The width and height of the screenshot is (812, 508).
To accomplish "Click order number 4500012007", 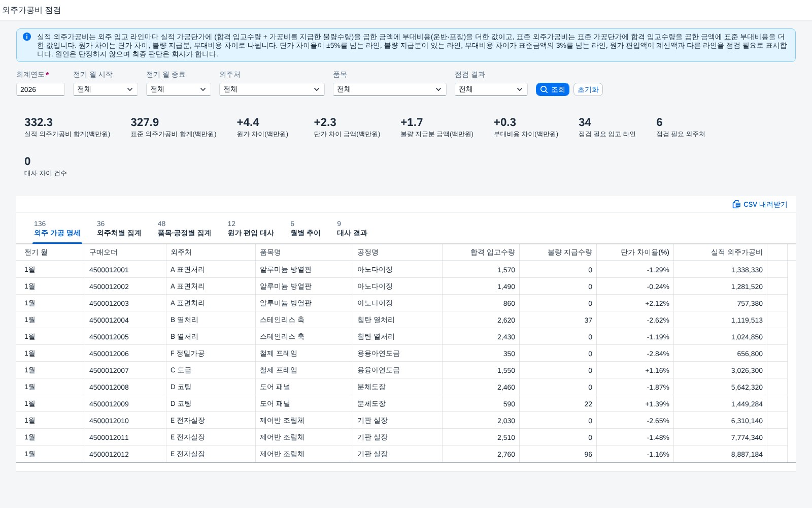I will 109,370.
